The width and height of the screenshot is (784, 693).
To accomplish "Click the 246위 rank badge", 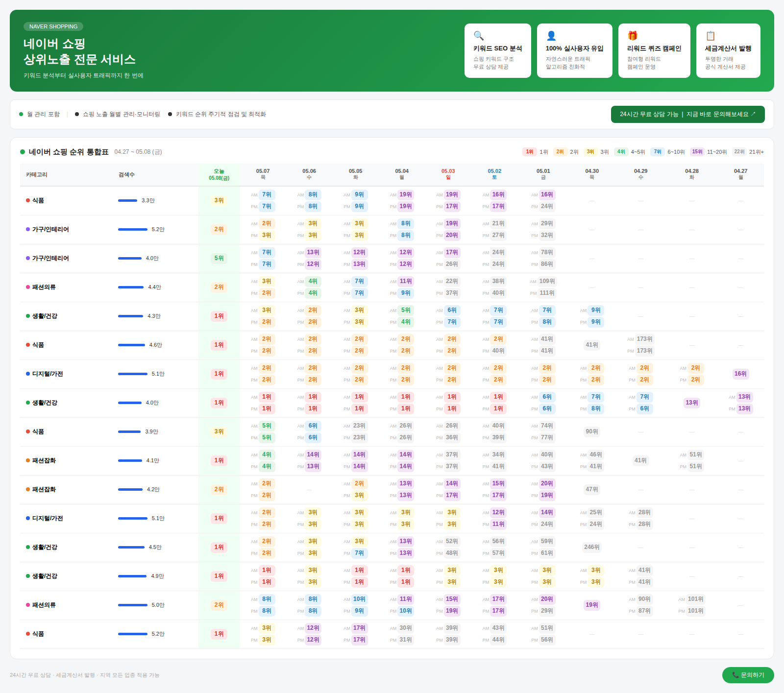I will coord(592,547).
